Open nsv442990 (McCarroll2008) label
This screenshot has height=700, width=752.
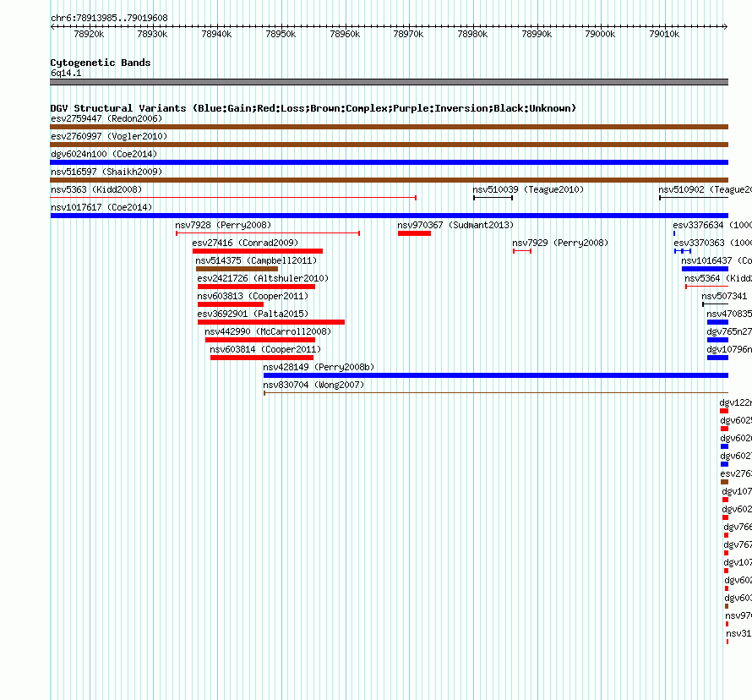click(x=268, y=331)
